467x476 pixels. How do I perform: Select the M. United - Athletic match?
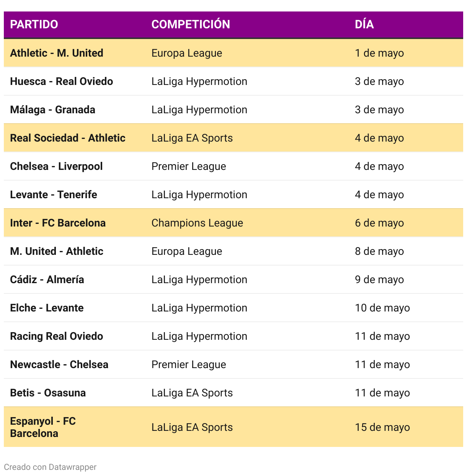57,251
